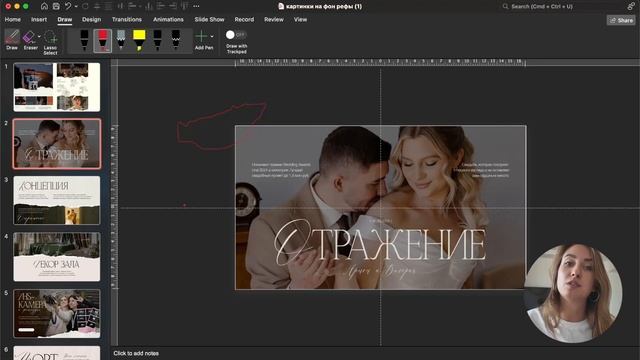Viewport: 640px width, 360px height.
Task: Select slide 3 thumbnail КОНЦЕПЦИЯ
Action: [57, 200]
